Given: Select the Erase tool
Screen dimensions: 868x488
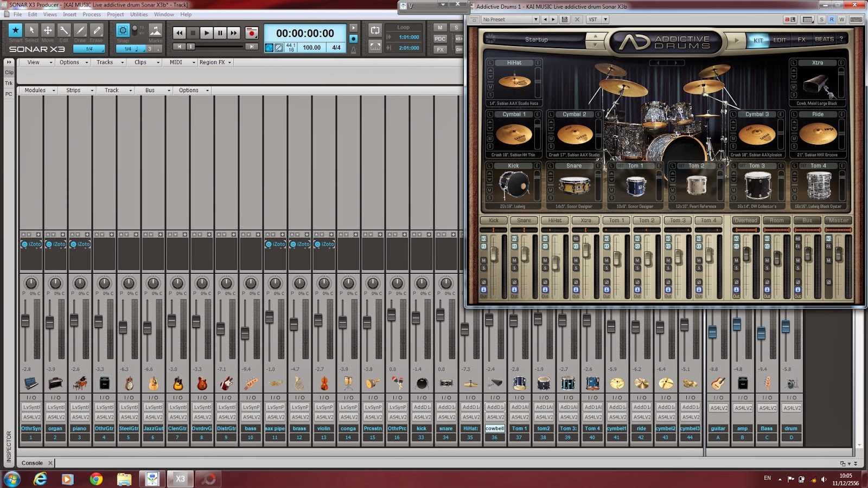Looking at the screenshot, I should pos(97,30).
